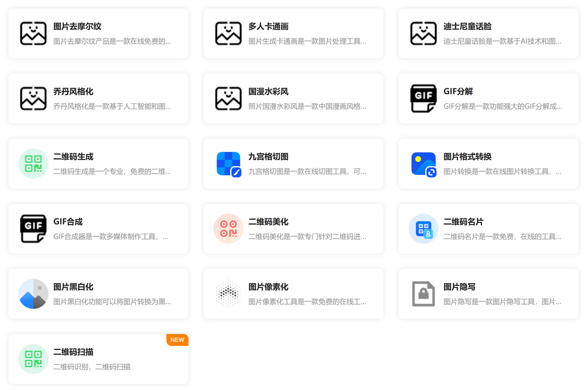This screenshot has width=588, height=390.
Task: Open the 乔丹风格化 tool title
Action: [x=73, y=91]
